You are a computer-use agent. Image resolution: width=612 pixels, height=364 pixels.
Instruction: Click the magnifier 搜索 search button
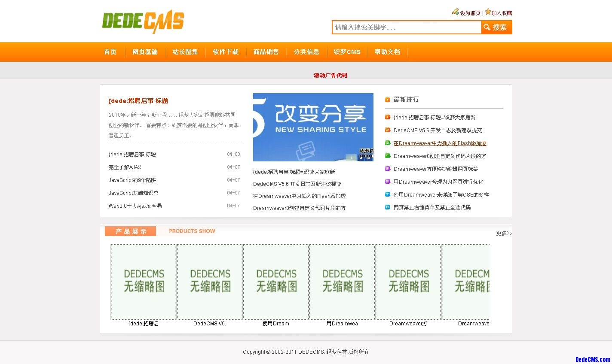[496, 27]
